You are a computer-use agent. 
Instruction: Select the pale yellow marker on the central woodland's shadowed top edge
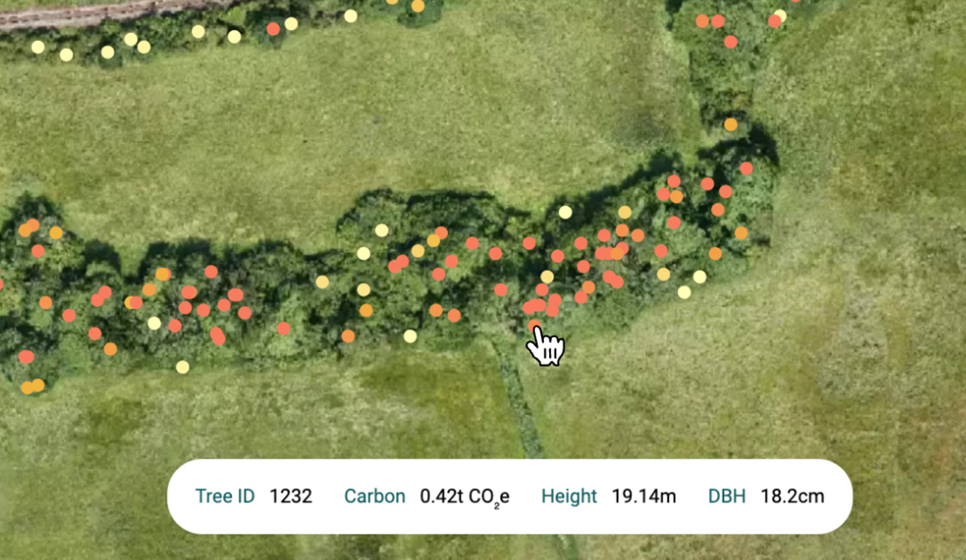click(x=565, y=212)
